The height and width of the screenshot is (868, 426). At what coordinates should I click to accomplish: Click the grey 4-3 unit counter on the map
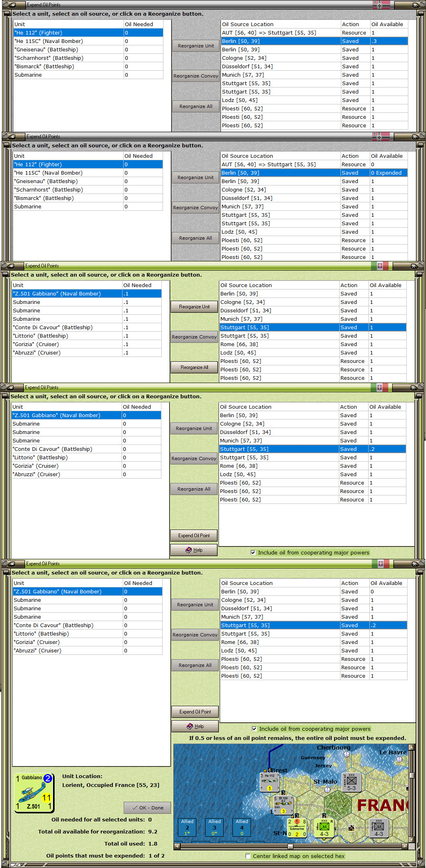(379, 828)
